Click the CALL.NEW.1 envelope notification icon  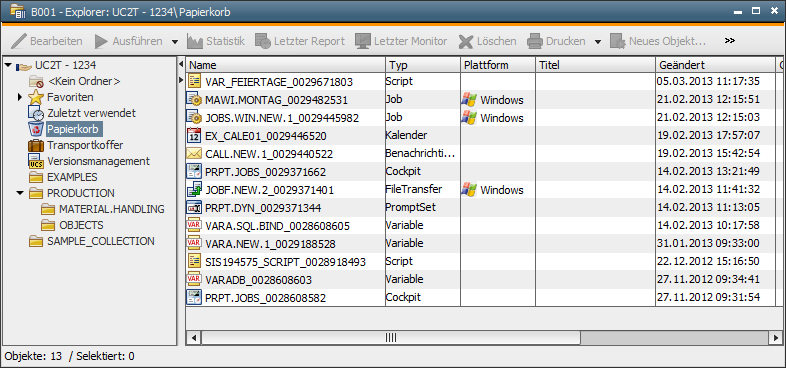click(194, 153)
